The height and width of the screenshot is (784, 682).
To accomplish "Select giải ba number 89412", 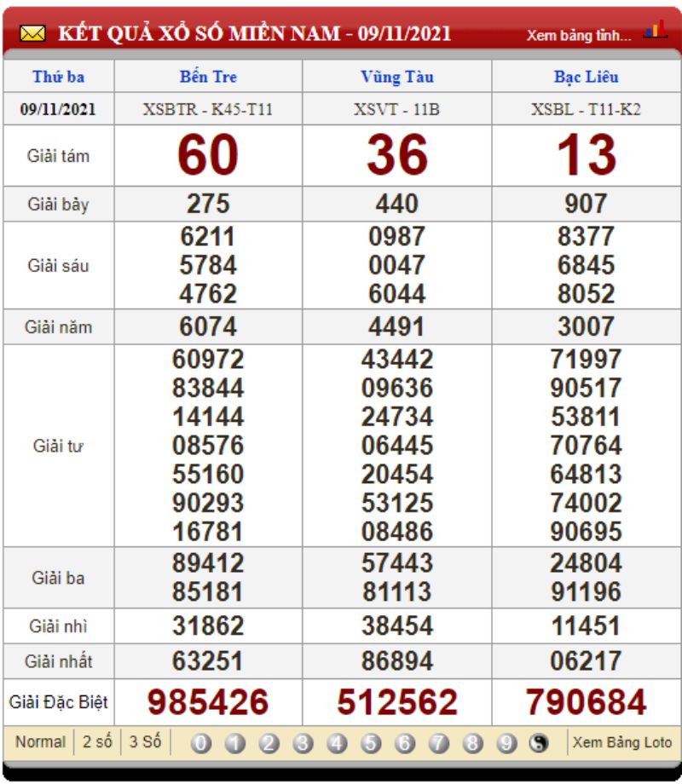I will pyautogui.click(x=208, y=563).
